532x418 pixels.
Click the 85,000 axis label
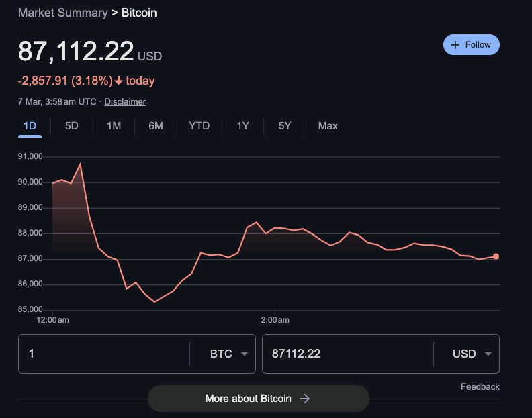[x=30, y=309]
